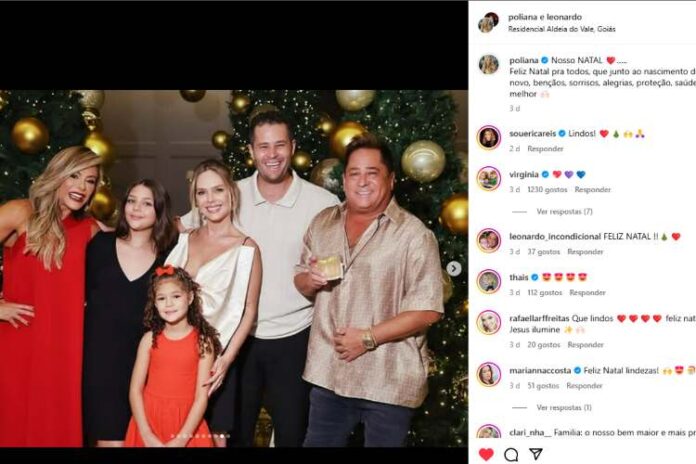Click Responder under souericareis comment

545,149
